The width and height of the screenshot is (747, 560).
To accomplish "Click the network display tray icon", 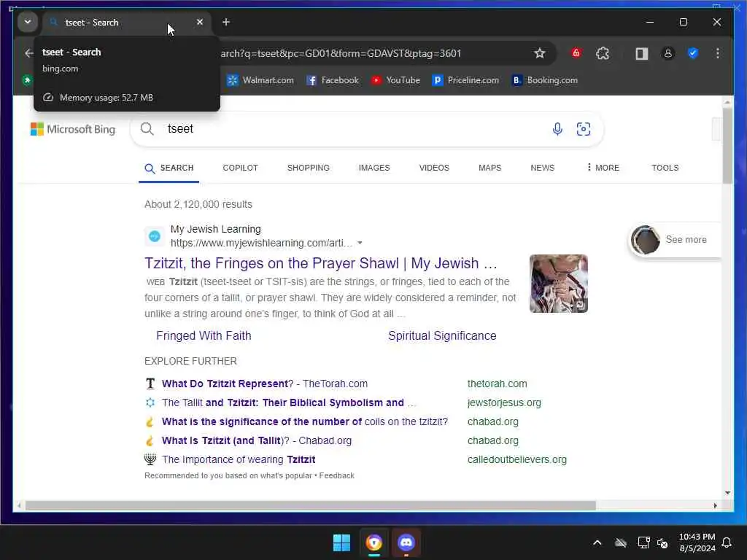I will [643, 542].
